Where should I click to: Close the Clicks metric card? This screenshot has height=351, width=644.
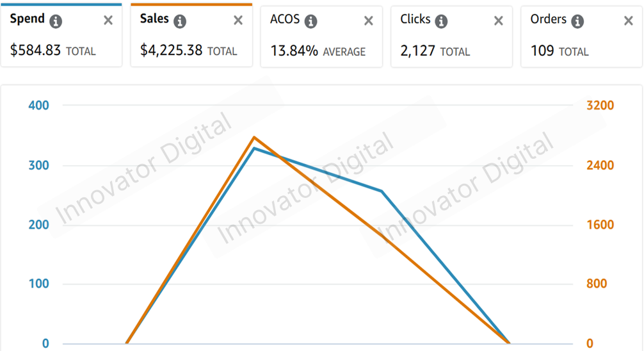[x=498, y=20]
